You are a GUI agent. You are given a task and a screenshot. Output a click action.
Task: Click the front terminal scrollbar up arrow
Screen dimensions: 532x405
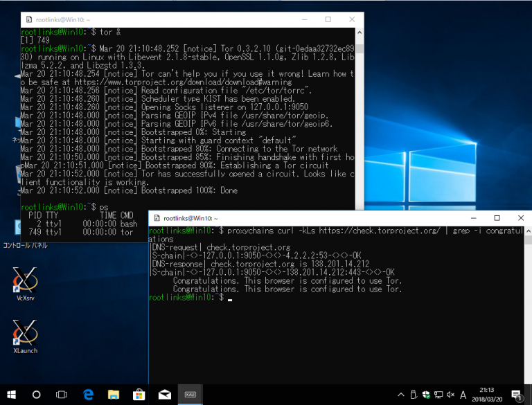coord(528,231)
